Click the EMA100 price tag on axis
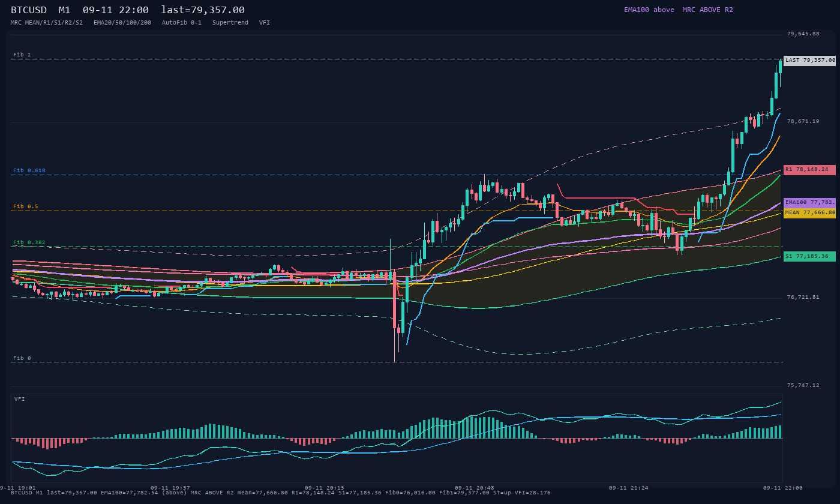840x504 pixels. click(x=809, y=203)
